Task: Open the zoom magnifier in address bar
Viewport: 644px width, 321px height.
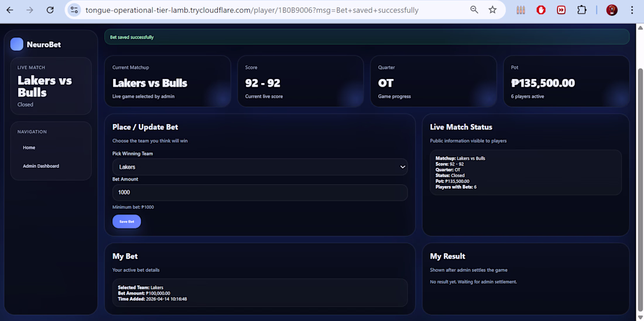Action: tap(474, 10)
